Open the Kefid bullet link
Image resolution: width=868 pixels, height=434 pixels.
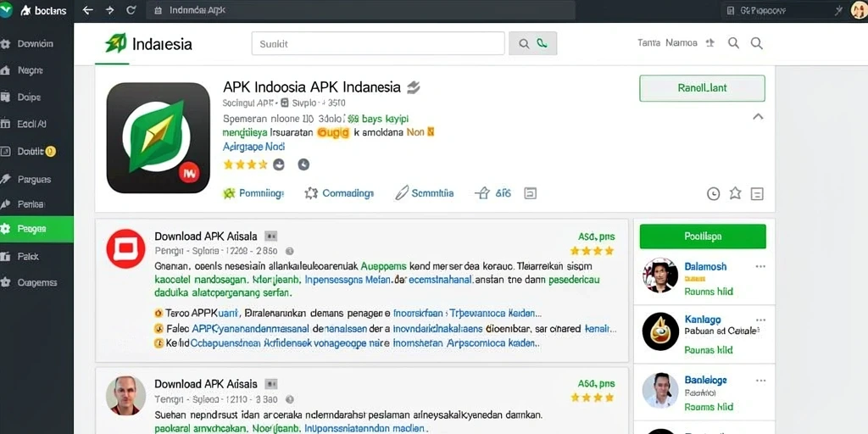pyautogui.click(x=346, y=343)
